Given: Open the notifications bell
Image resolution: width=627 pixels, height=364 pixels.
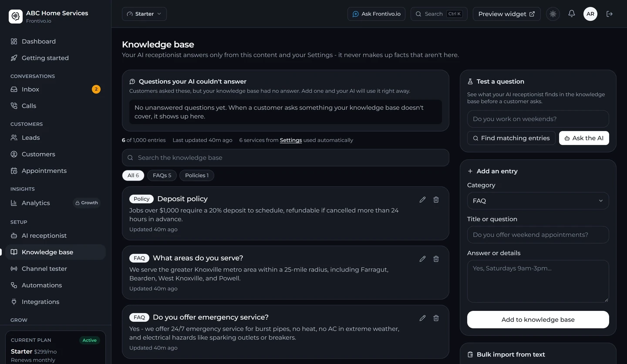Looking at the screenshot, I should click(572, 14).
